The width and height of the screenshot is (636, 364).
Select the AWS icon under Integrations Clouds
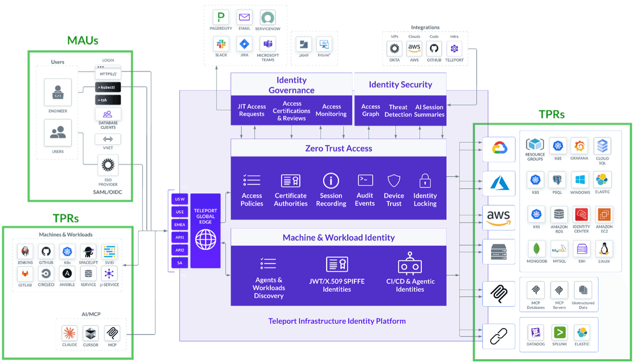pyautogui.click(x=414, y=48)
